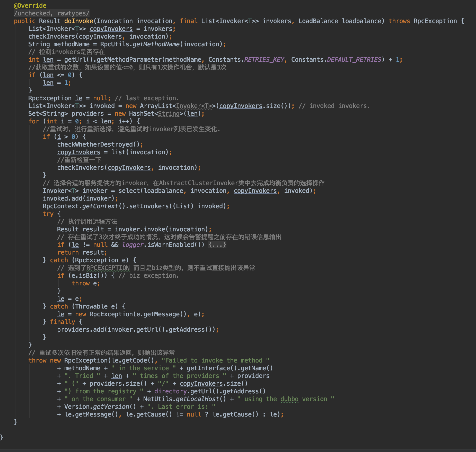
Task: Click the select(loadbalance...) method call
Action: (215, 191)
